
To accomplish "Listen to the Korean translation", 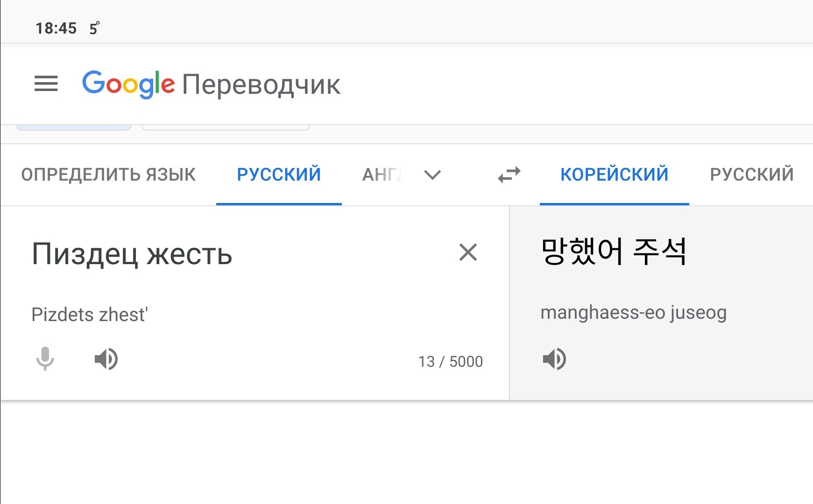I will pyautogui.click(x=554, y=359).
